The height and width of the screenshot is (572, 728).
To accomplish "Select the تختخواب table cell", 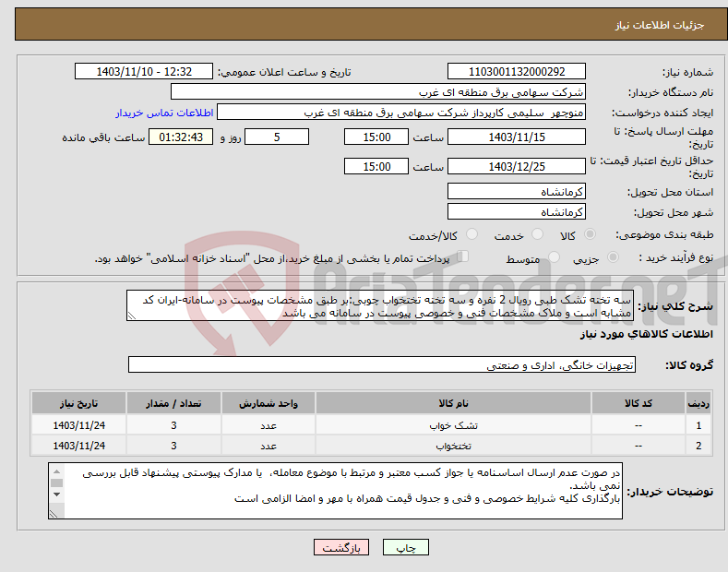I will coord(453,446).
